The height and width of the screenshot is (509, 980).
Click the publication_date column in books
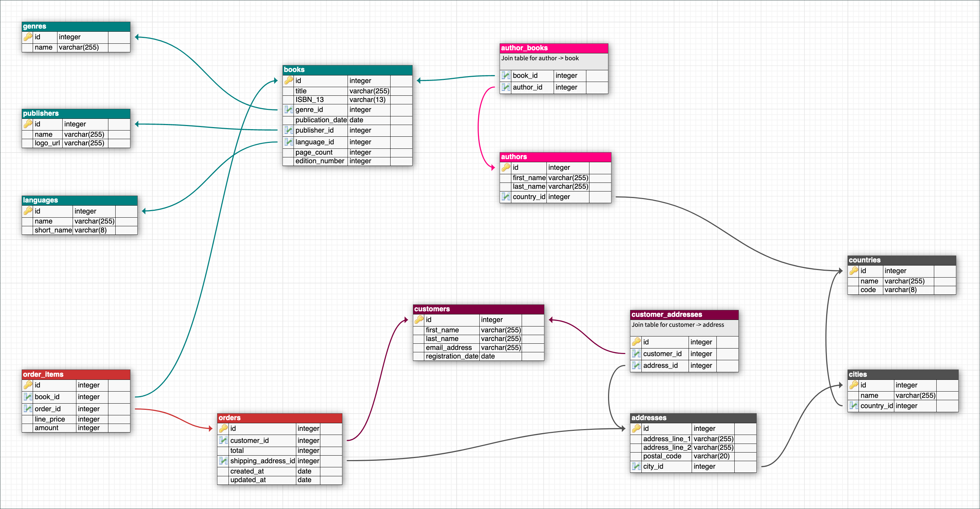coord(347,120)
